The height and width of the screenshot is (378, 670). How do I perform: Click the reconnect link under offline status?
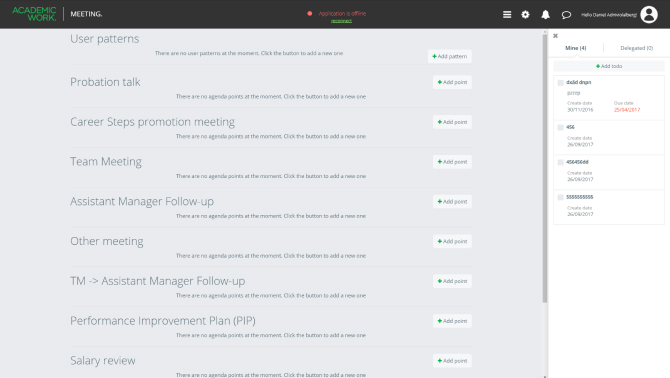[x=341, y=21]
